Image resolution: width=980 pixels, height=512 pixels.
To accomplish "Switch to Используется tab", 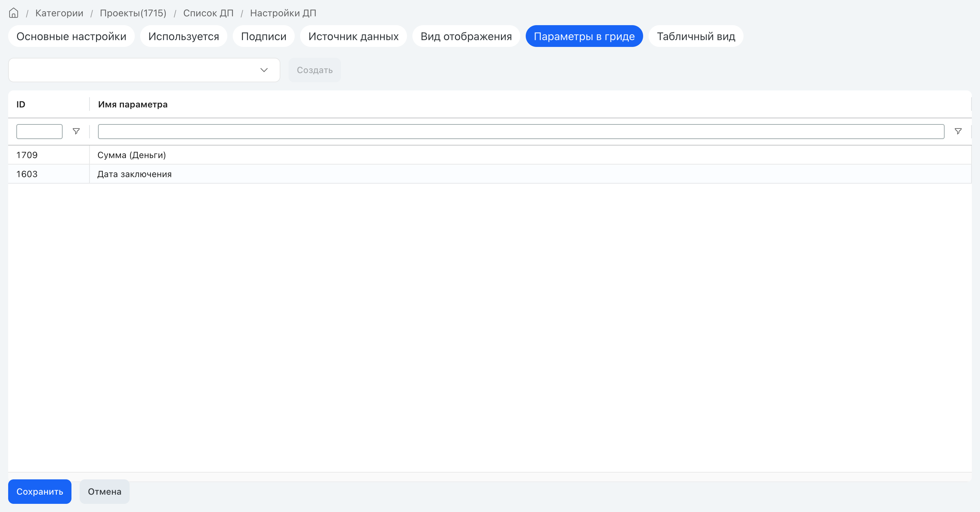I will coord(183,36).
